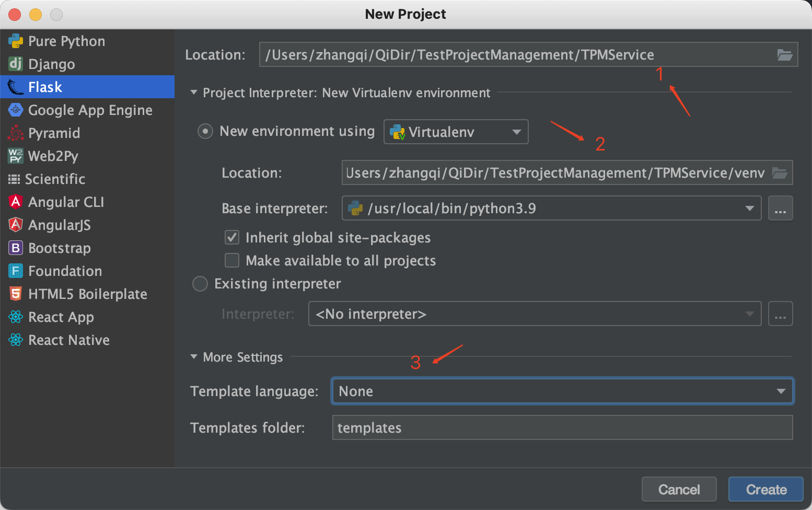Check Make available to all projects

232,260
